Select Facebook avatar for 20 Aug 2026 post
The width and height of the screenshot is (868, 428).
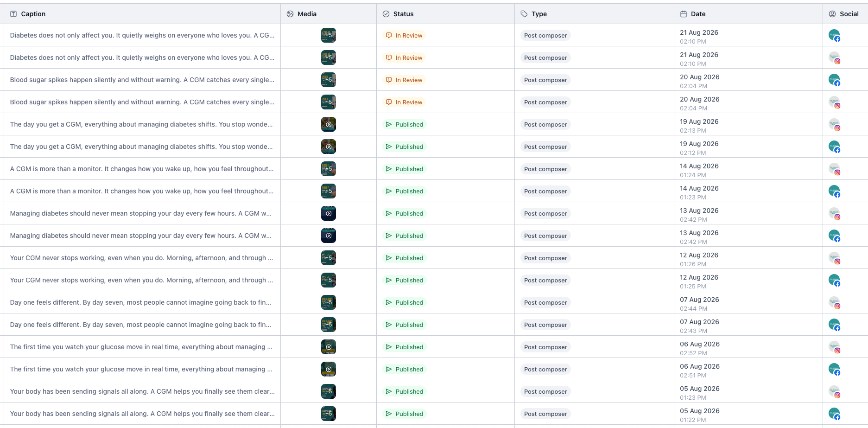pyautogui.click(x=834, y=80)
